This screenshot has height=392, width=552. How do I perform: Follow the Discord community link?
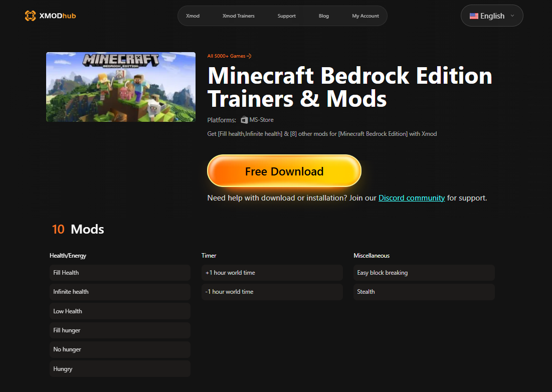pyautogui.click(x=412, y=198)
